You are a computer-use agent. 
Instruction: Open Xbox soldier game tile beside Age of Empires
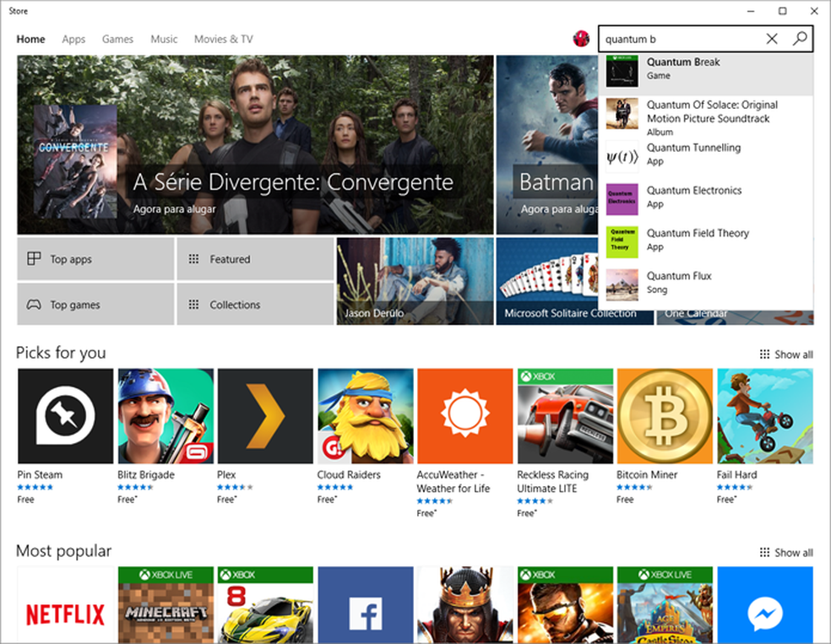(566, 605)
